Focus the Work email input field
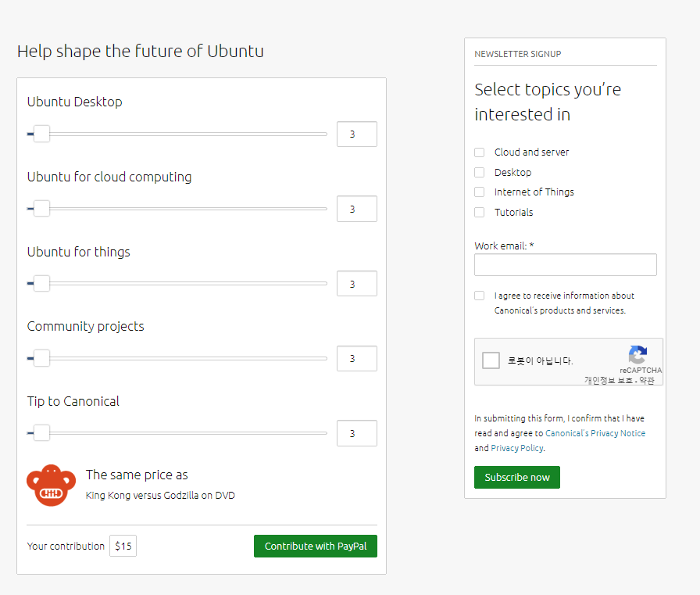The image size is (700, 595). coord(565,265)
